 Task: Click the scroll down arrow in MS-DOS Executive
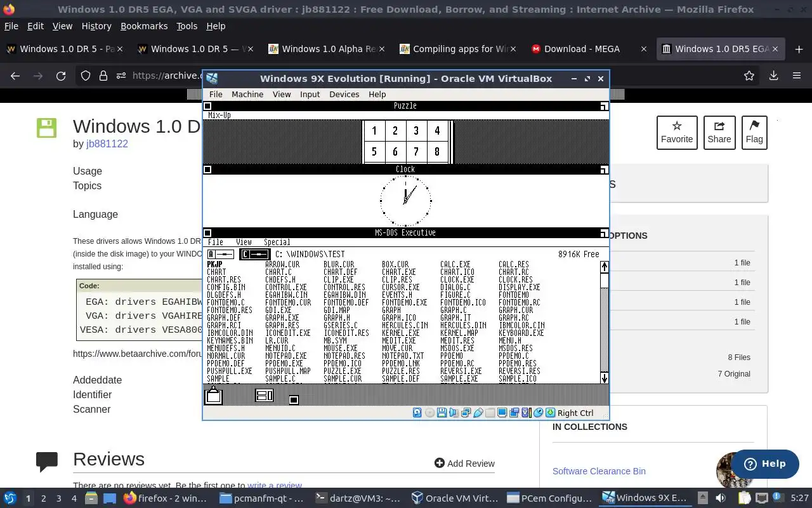[x=605, y=378]
